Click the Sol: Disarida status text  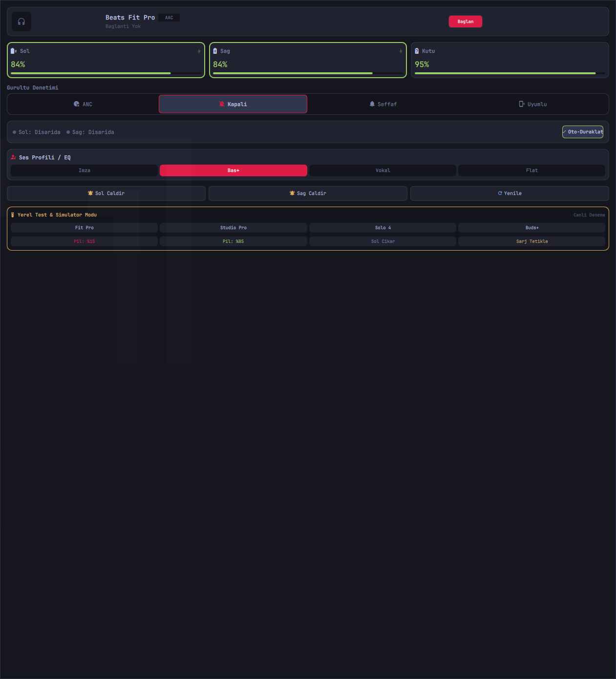click(40, 132)
